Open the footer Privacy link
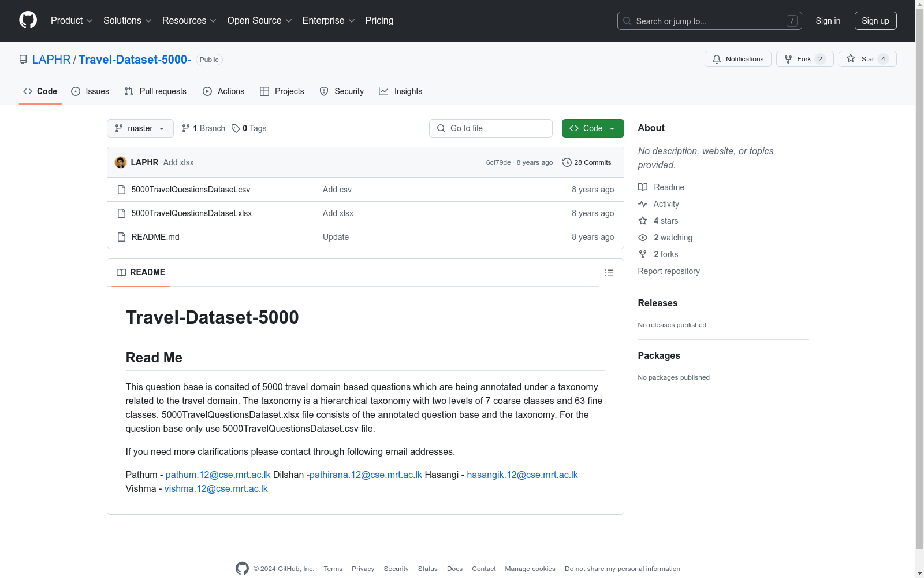Viewport: 924px width, 578px height. point(363,569)
